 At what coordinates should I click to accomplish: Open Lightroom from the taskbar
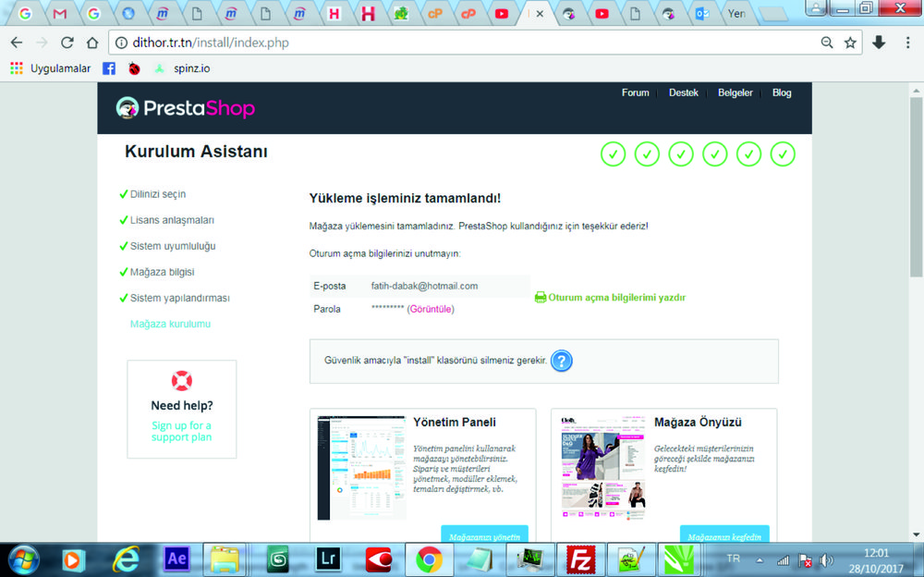click(x=328, y=559)
